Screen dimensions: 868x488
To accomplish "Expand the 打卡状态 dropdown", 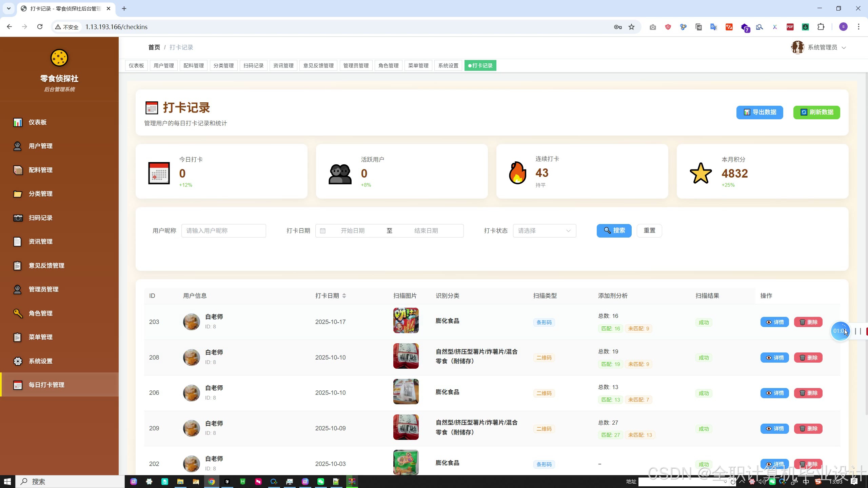I will pos(544,231).
